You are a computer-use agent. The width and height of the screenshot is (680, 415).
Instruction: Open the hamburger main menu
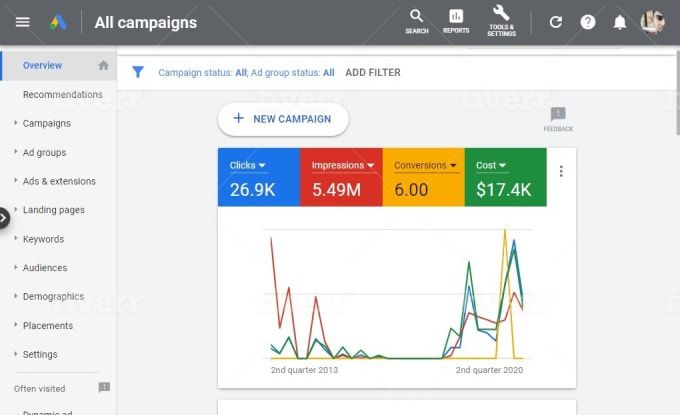(23, 22)
